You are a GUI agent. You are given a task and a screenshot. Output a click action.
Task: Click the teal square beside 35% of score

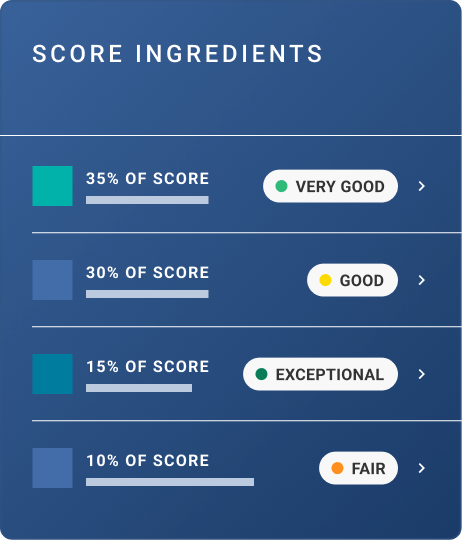pyautogui.click(x=52, y=186)
